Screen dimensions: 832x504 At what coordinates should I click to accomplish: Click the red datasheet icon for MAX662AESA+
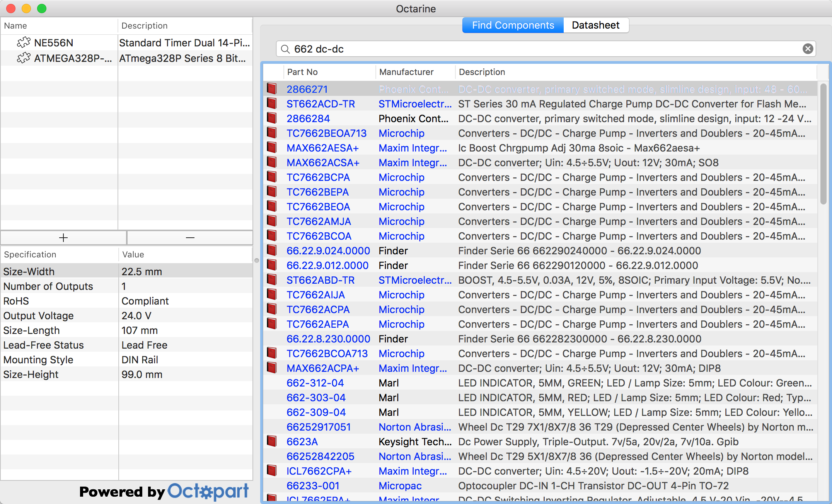pyautogui.click(x=272, y=148)
